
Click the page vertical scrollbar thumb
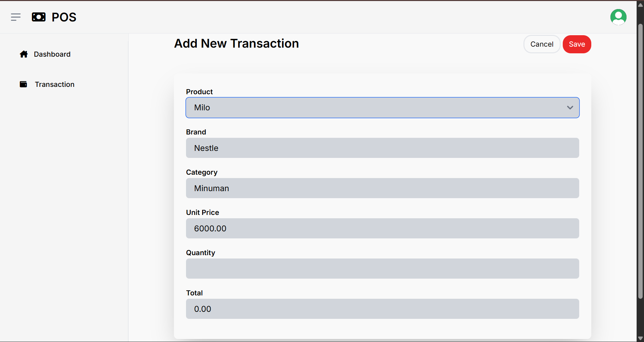640,161
